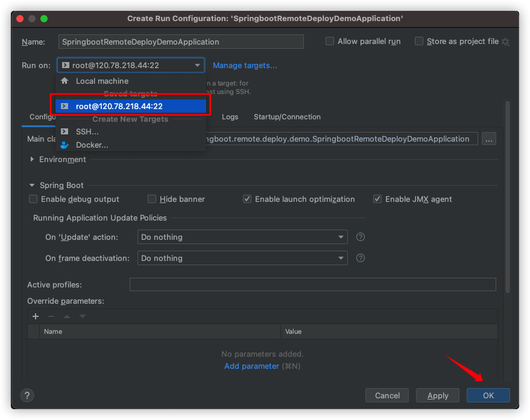Click the help question mark button
Image resolution: width=530 pixels, height=420 pixels.
point(27,395)
